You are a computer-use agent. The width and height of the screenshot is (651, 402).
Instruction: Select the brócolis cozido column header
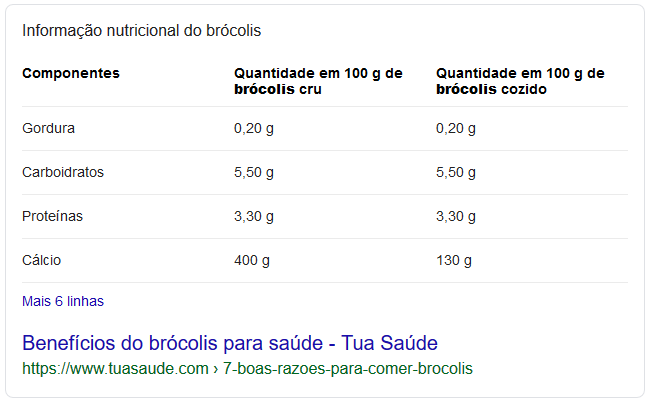click(520, 81)
